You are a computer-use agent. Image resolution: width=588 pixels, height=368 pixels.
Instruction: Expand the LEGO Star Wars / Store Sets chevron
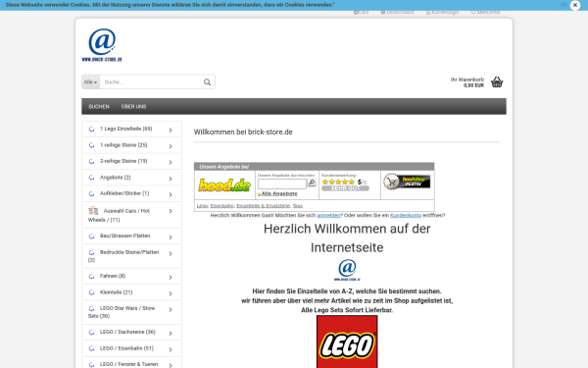point(171,309)
